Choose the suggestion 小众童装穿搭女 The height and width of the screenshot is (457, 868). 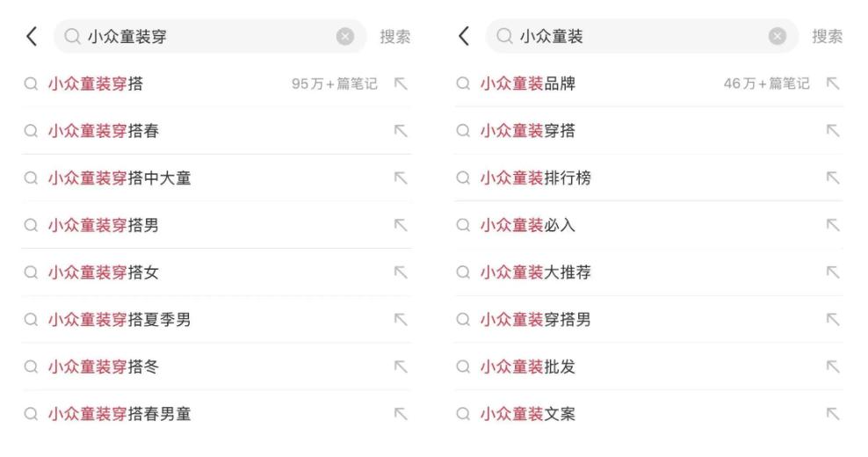(x=104, y=272)
